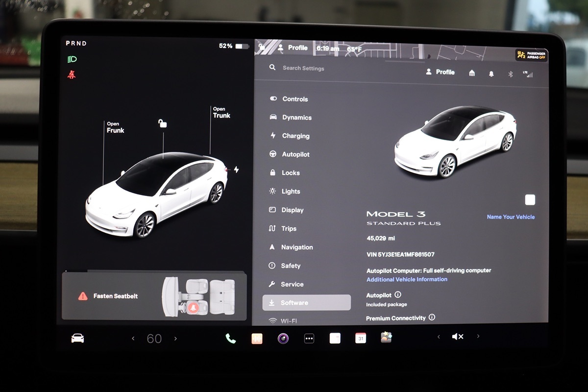Tap the 65°F outside temperature
588x392 pixels.
pyautogui.click(x=354, y=49)
